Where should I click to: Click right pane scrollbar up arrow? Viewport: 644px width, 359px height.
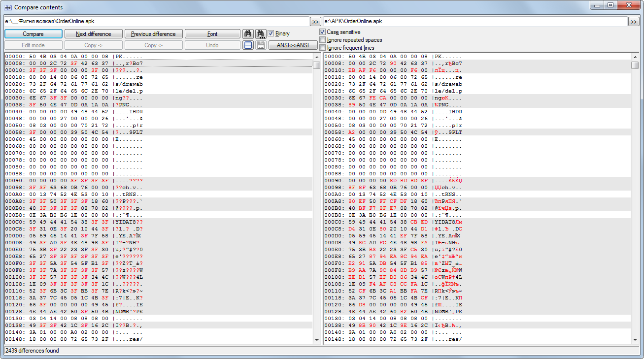(x=635, y=57)
